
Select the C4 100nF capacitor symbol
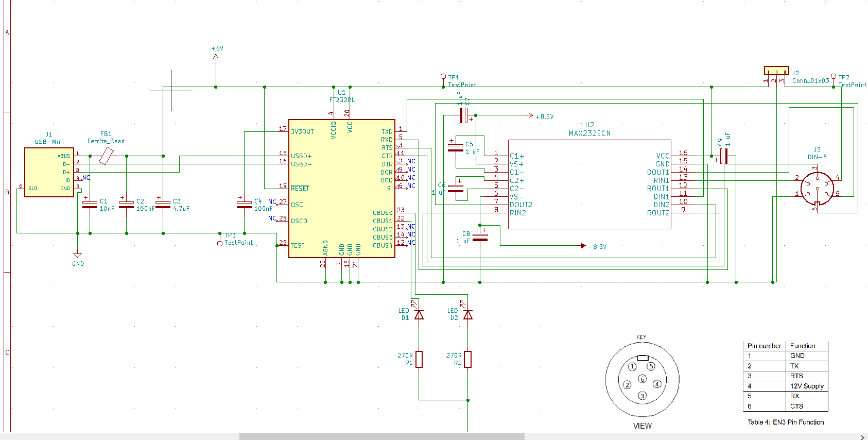(x=244, y=205)
